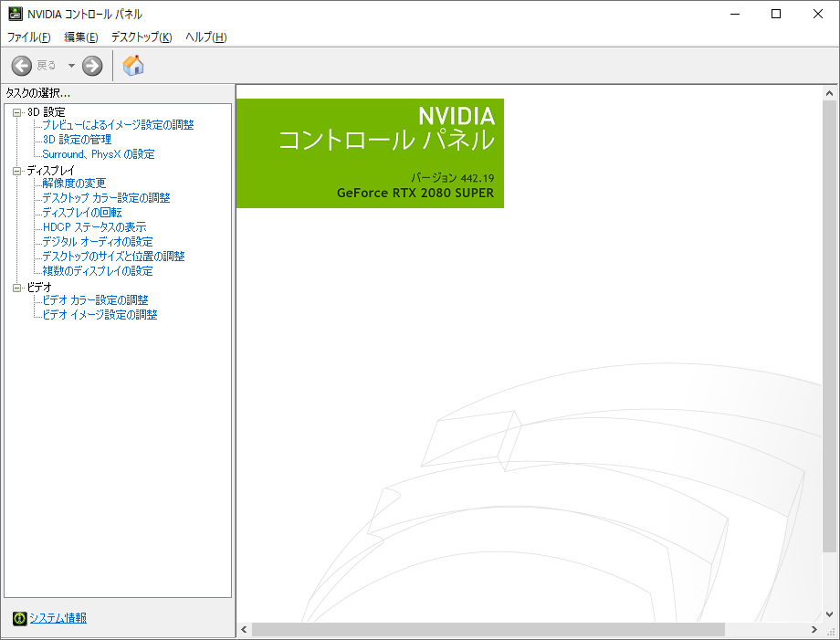Click the Back arrow toolbar icon

tap(22, 66)
